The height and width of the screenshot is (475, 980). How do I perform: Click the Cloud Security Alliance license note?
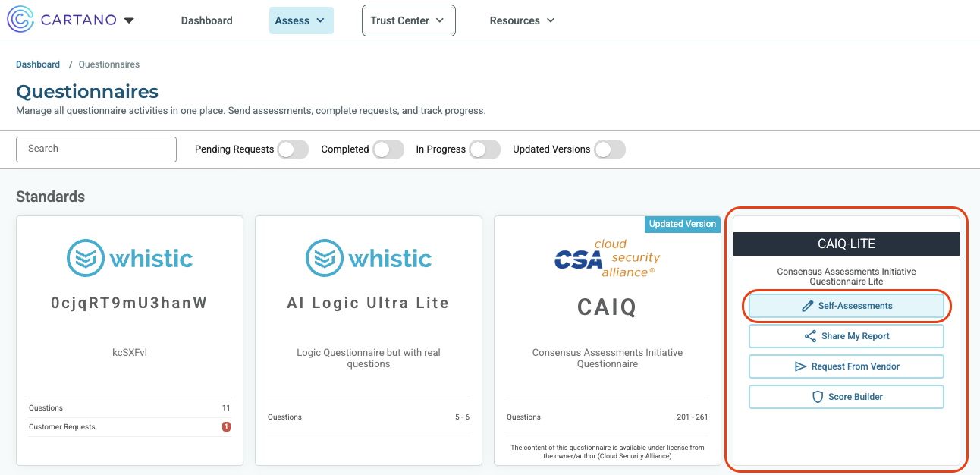click(608, 452)
